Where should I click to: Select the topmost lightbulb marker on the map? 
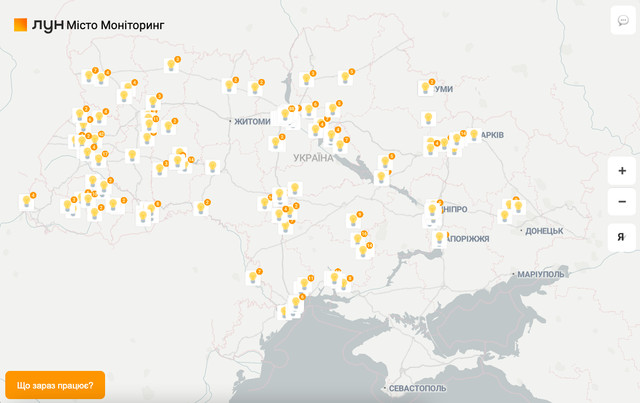[171, 65]
